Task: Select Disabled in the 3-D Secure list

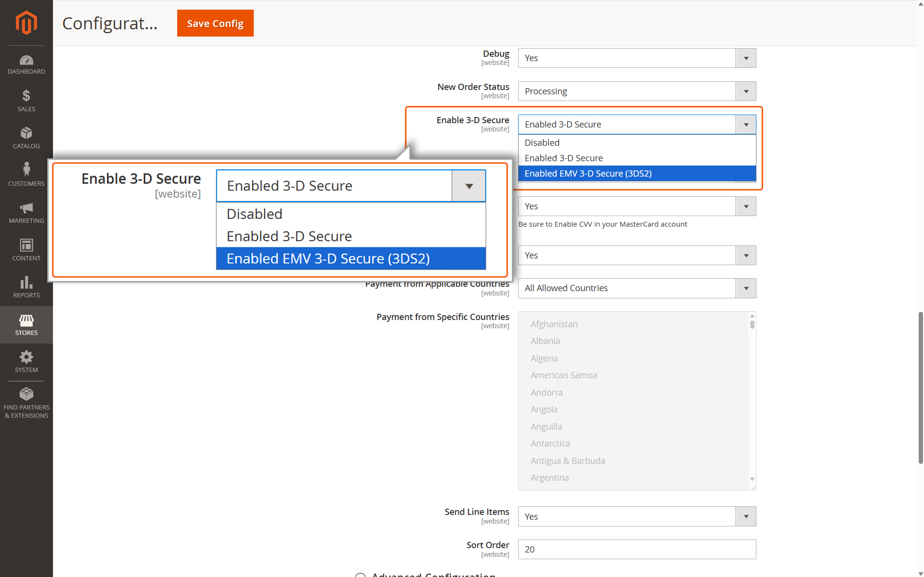Action: [637, 142]
